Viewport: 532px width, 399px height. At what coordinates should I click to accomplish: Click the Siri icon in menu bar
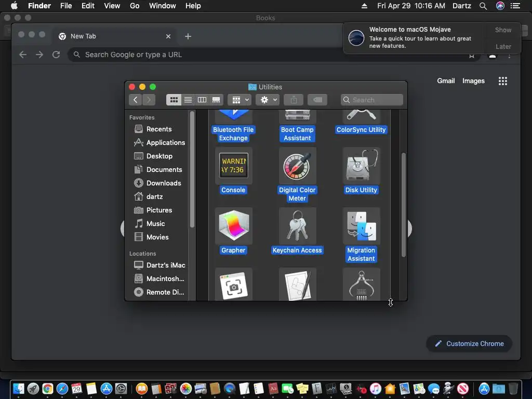click(x=500, y=6)
